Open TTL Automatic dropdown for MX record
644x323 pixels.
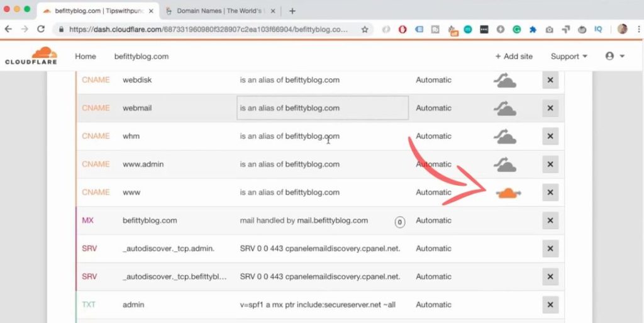433,220
